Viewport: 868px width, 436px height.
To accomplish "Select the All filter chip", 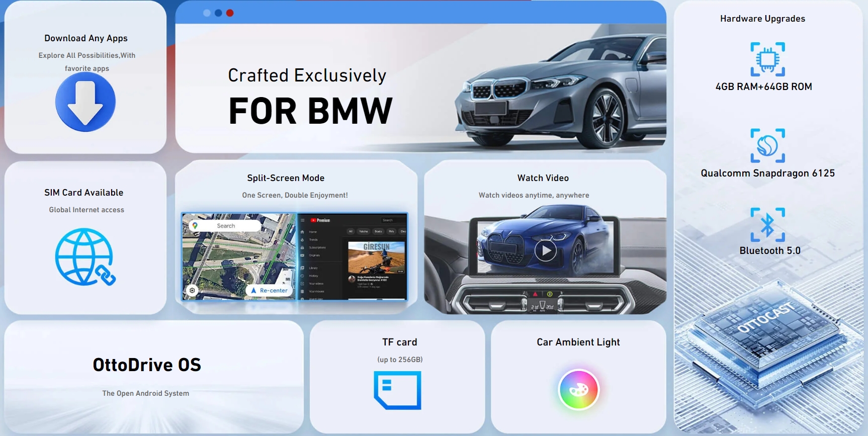I will 351,231.
